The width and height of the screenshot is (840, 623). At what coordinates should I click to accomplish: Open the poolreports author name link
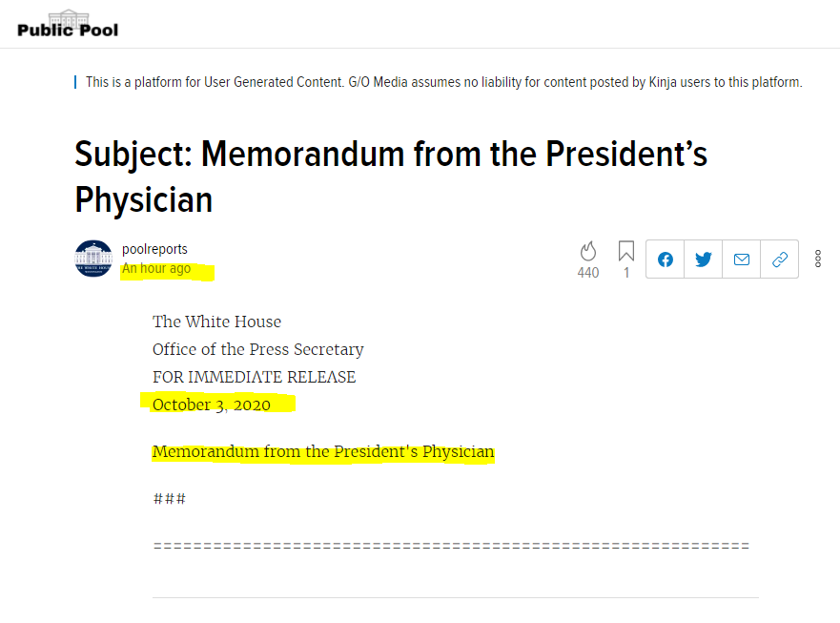tap(154, 249)
